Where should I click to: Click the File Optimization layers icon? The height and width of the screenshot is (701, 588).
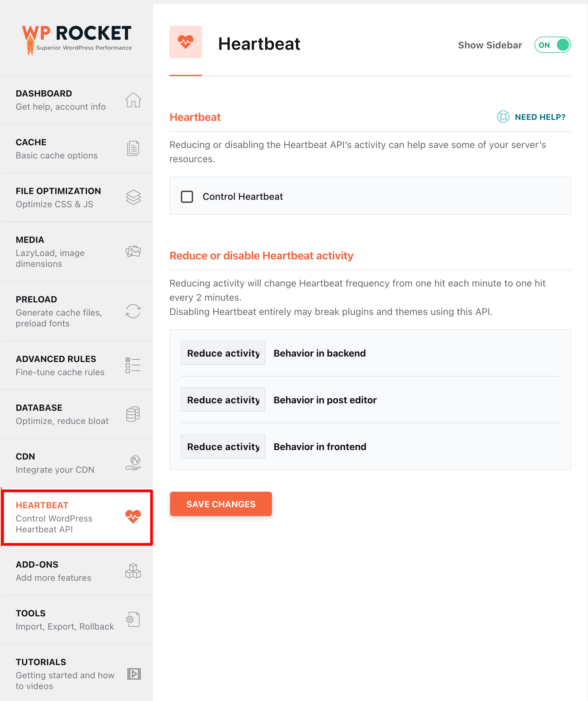(133, 197)
